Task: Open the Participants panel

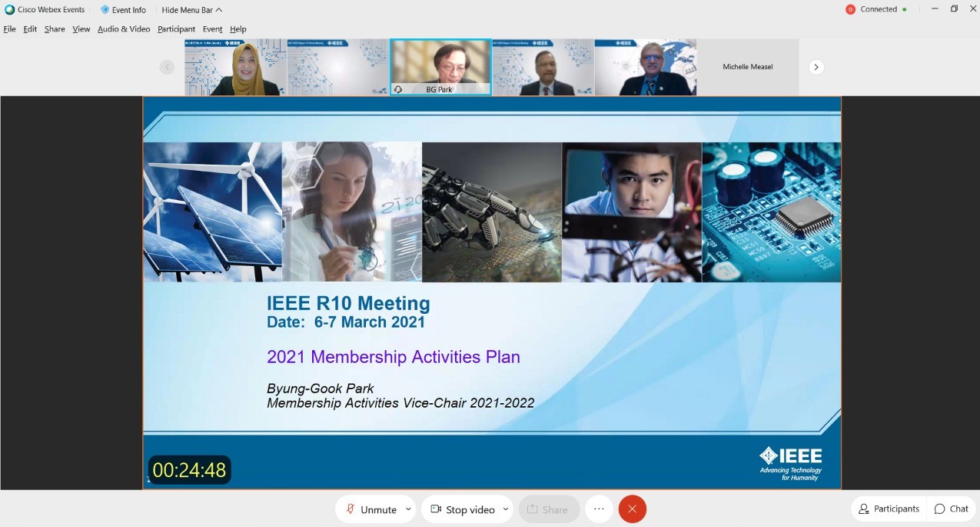Action: [x=889, y=509]
